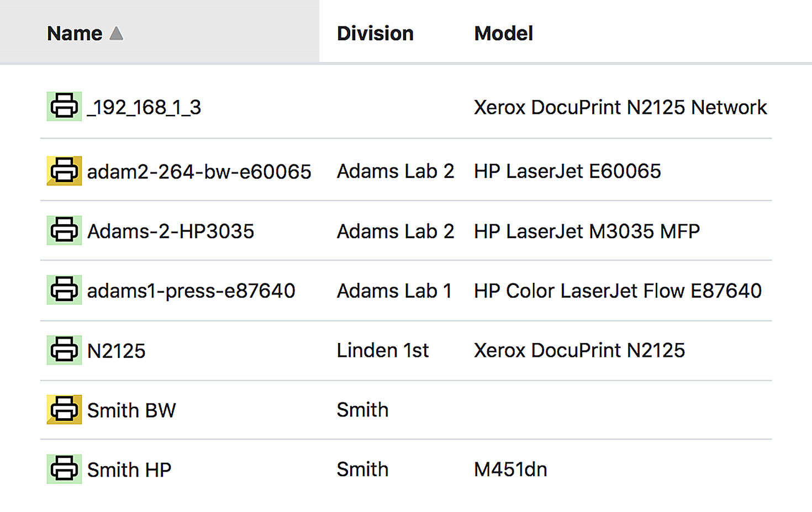Click the Linden 1st division cell
The height and width of the screenshot is (512, 812).
383,351
